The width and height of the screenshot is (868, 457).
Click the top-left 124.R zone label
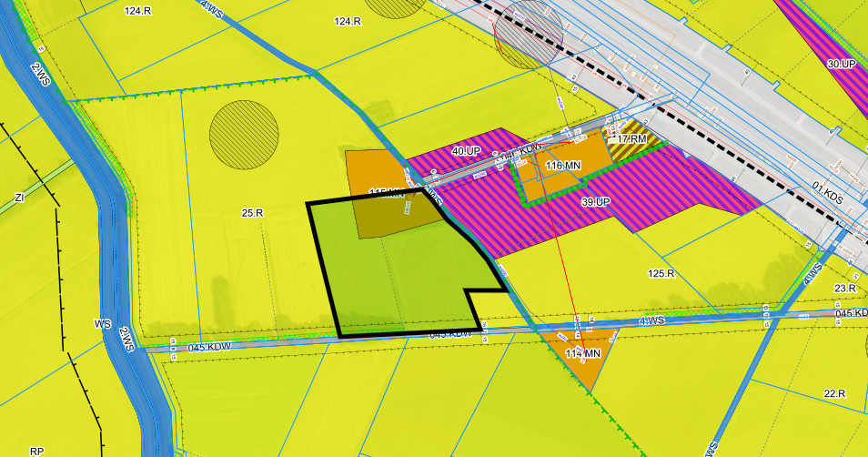138,10
